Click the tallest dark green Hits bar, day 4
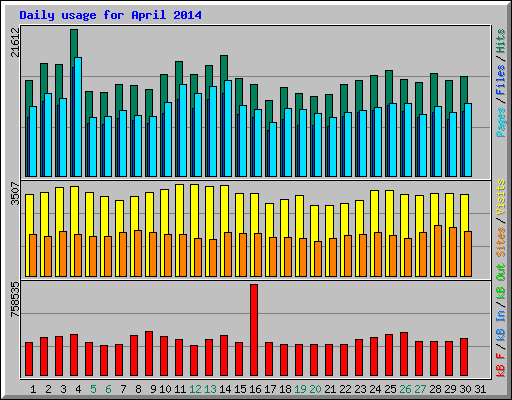Viewport: 512px width, 400px height. 74,43
